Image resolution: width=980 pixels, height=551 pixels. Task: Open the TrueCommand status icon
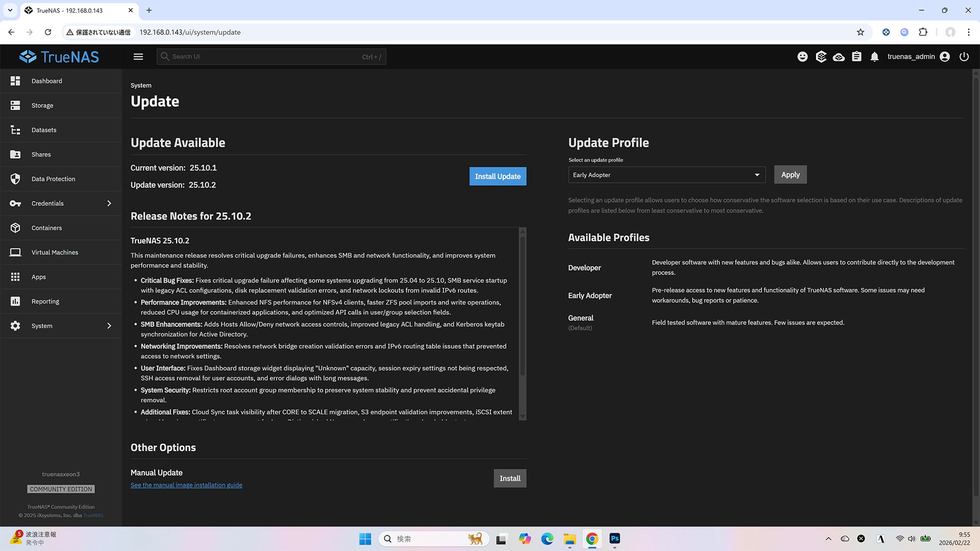click(x=821, y=57)
